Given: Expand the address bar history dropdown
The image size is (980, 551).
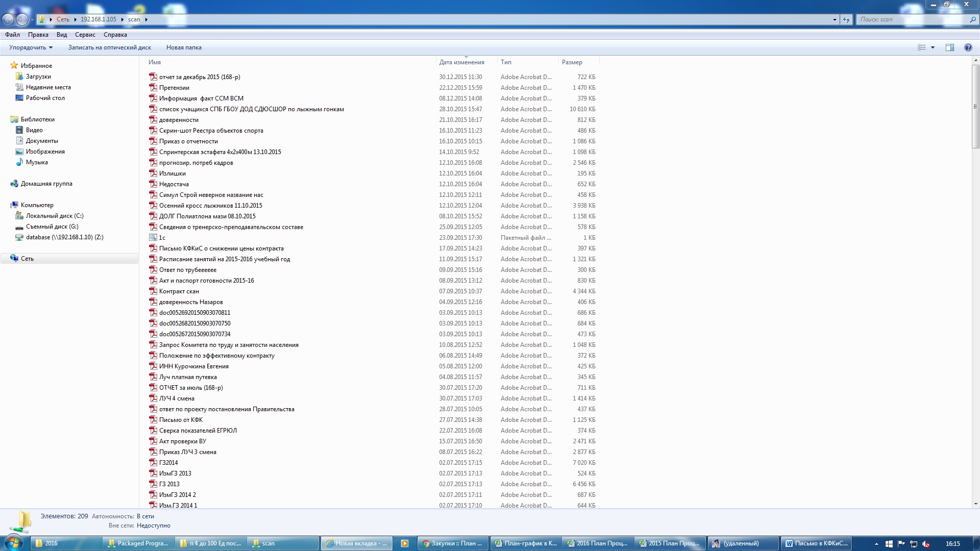Looking at the screenshot, I should coord(835,19).
